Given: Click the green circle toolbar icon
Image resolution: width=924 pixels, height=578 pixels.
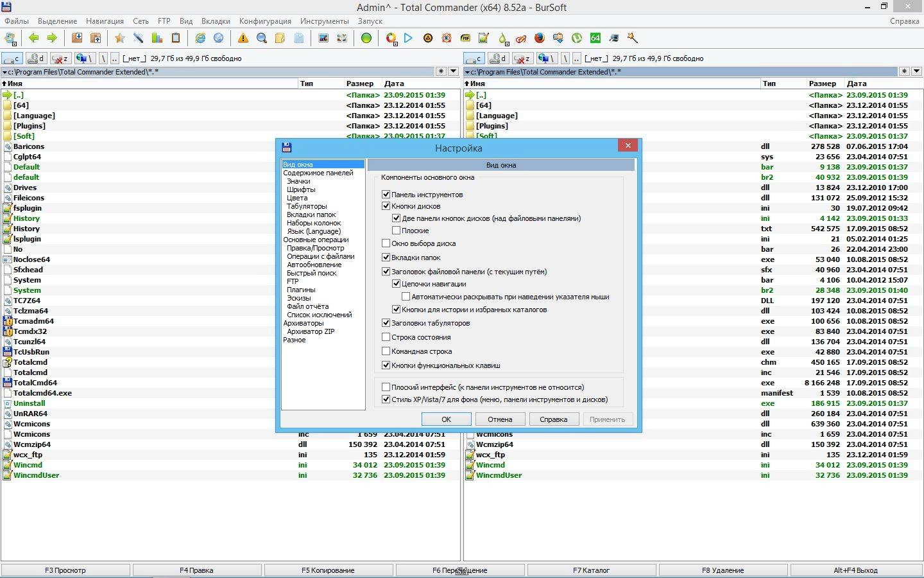Looking at the screenshot, I should 366,38.
